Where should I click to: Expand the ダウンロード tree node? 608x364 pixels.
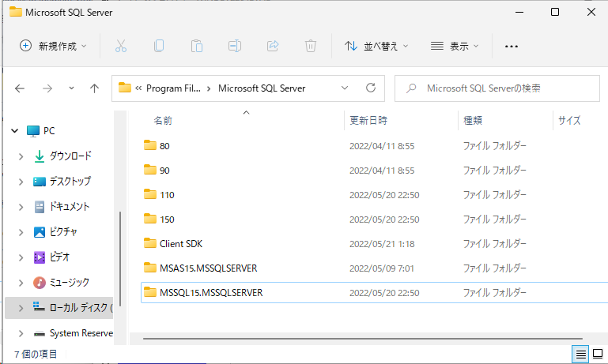tap(21, 156)
